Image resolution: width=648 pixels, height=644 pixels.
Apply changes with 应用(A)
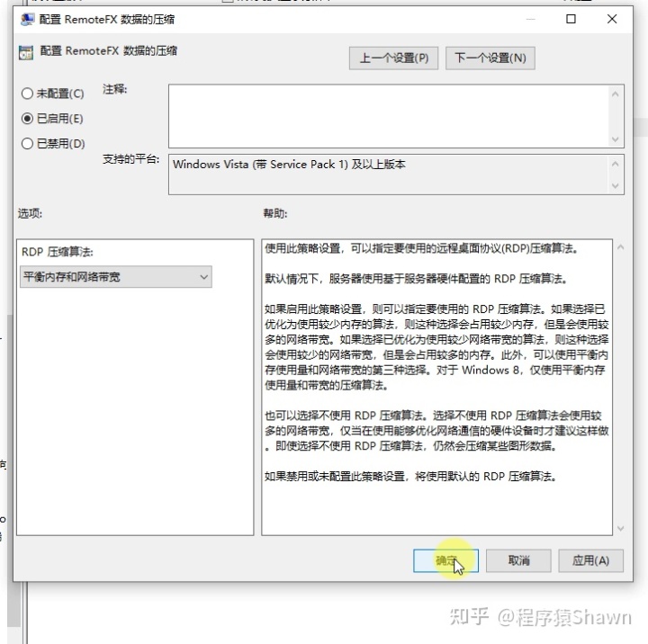(591, 560)
